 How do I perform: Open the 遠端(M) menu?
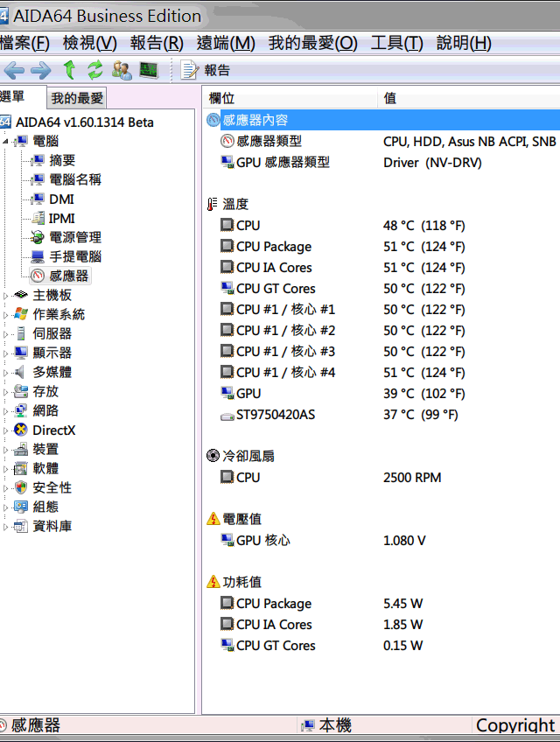(x=226, y=43)
